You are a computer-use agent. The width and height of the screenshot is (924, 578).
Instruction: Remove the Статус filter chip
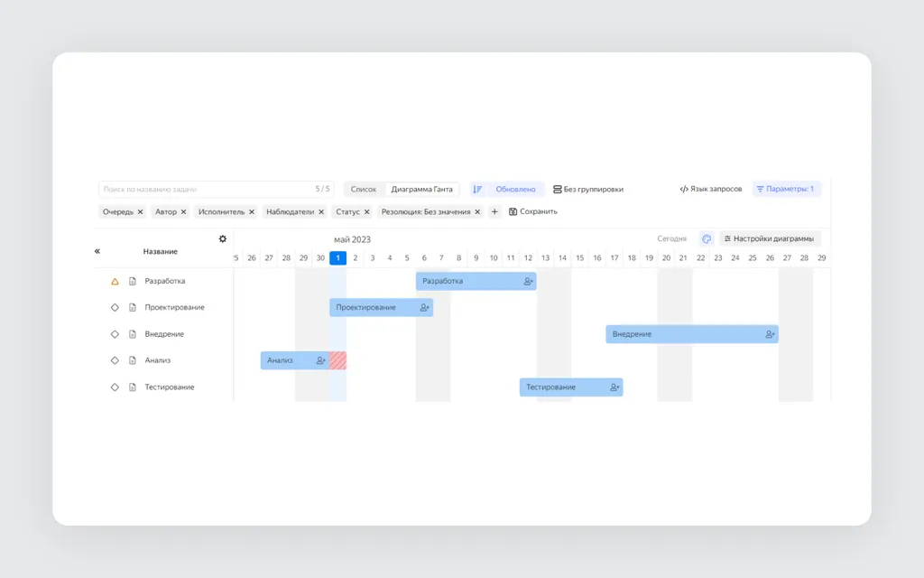click(366, 211)
